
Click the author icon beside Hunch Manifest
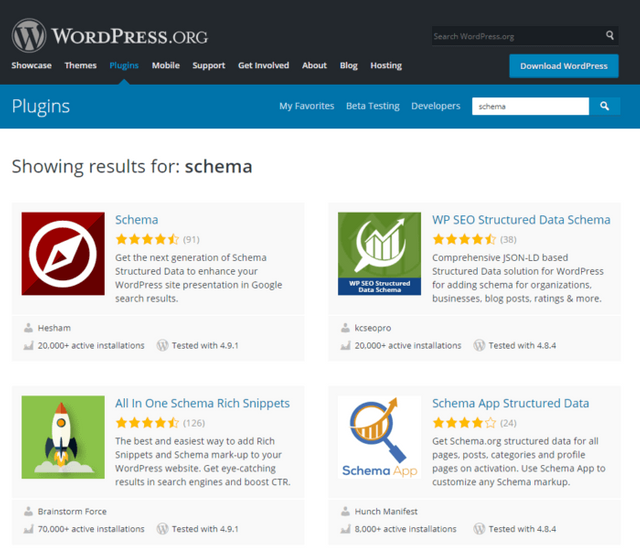[x=345, y=511]
